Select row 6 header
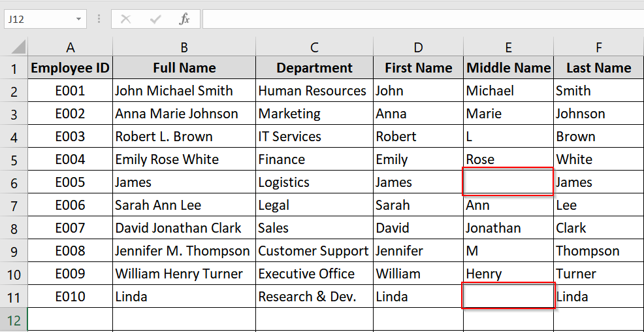Screen dimensions: 644x332 click(x=14, y=182)
